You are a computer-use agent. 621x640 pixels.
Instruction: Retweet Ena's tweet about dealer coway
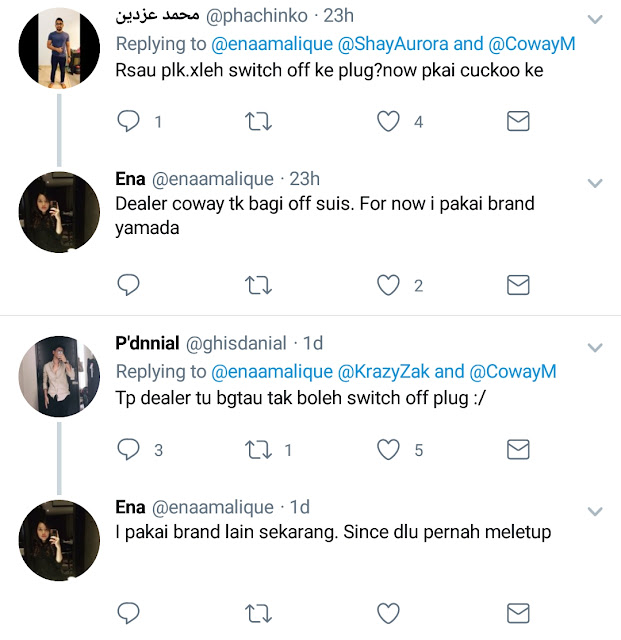[x=258, y=285]
